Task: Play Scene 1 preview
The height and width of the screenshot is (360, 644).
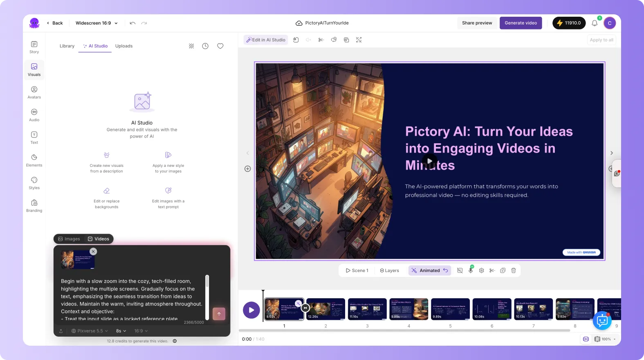Action: (x=357, y=270)
